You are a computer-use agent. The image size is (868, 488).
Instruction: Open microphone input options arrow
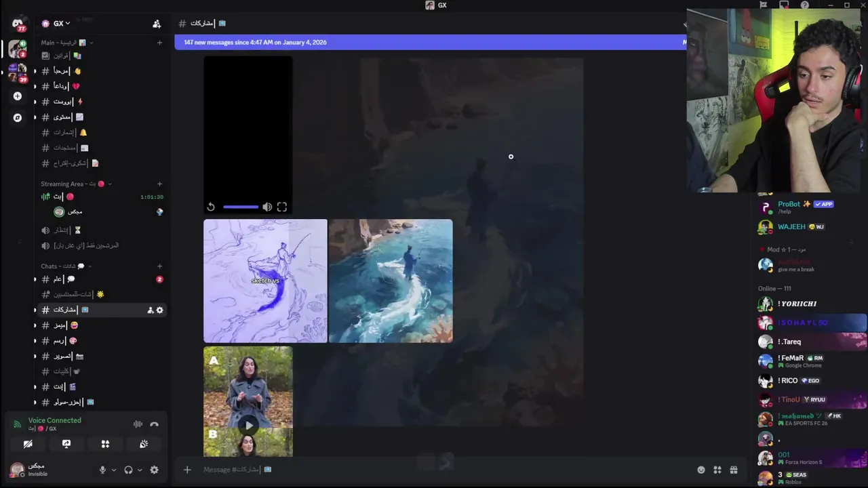coord(113,470)
